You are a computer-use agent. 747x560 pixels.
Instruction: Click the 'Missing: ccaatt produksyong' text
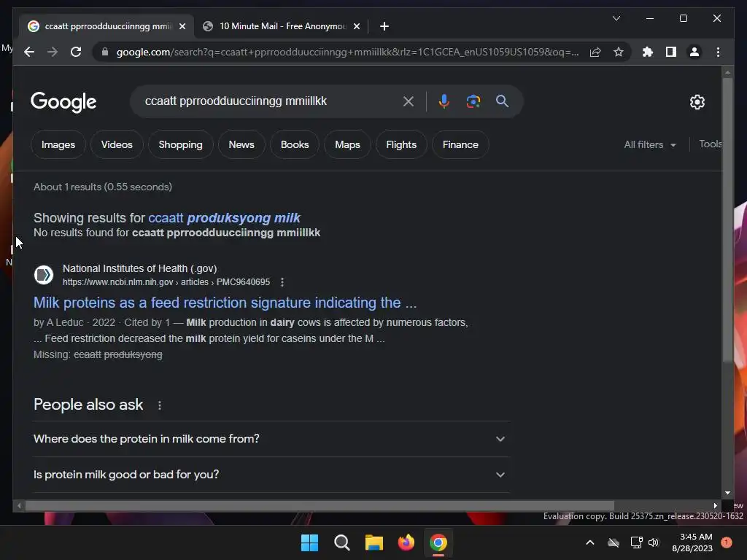click(x=98, y=355)
